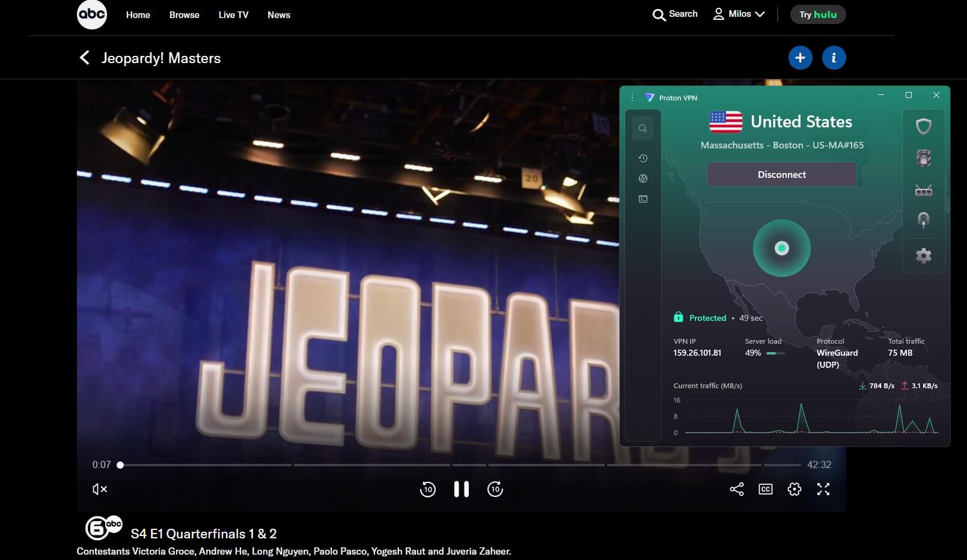Open Port forwarding icon in Proton VPN
Screen dimensions: 967x560
pyautogui.click(x=924, y=190)
